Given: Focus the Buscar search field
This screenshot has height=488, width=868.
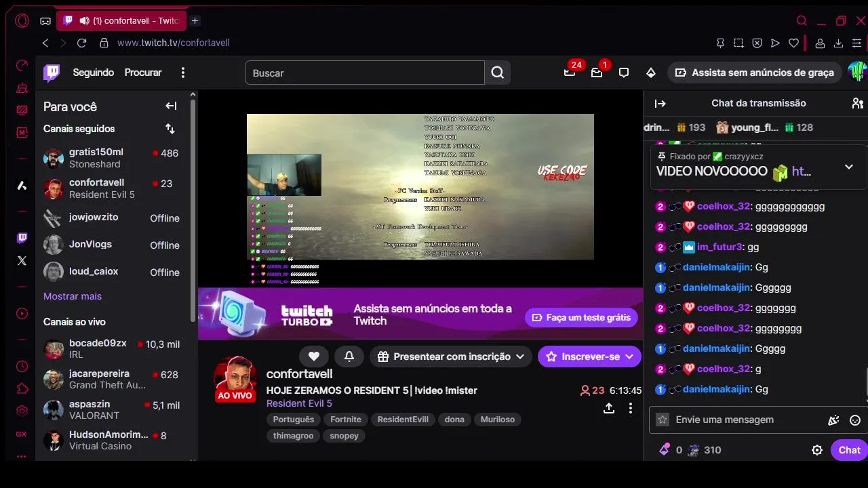Looking at the screenshot, I should click(x=365, y=73).
